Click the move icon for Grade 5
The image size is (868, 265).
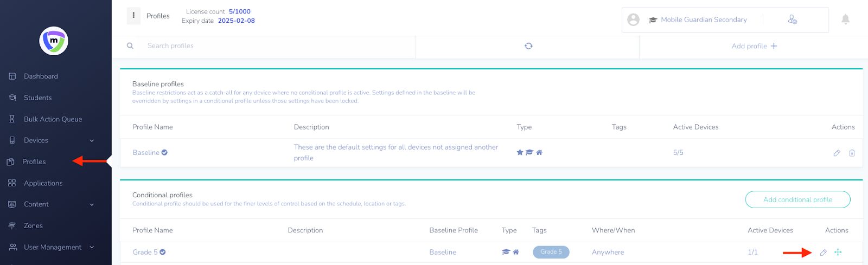click(838, 252)
